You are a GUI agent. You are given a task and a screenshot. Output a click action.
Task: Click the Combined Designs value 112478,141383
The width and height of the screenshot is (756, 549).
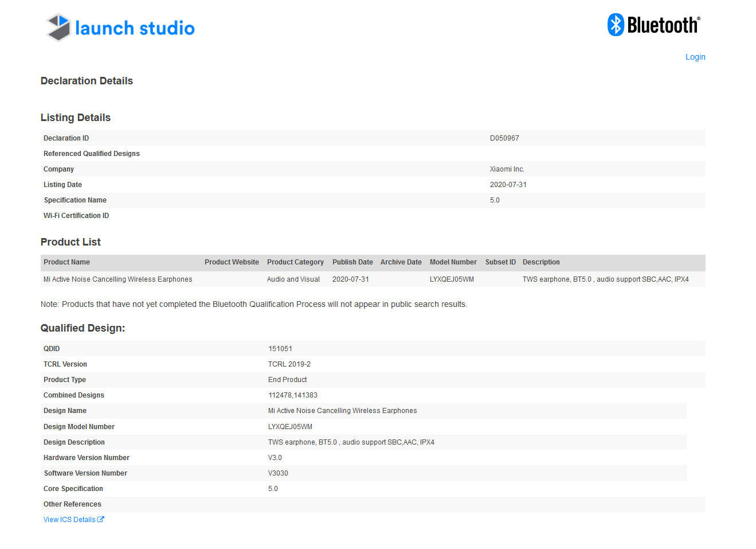point(292,395)
